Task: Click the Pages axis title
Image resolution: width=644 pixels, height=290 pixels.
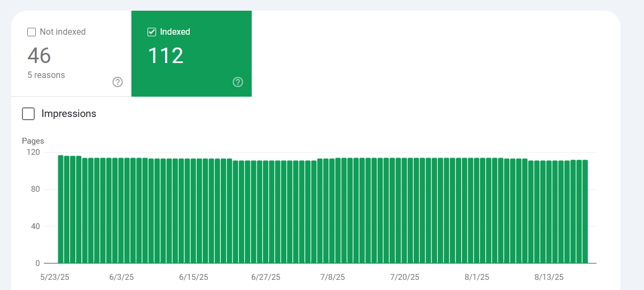Action: click(x=33, y=141)
